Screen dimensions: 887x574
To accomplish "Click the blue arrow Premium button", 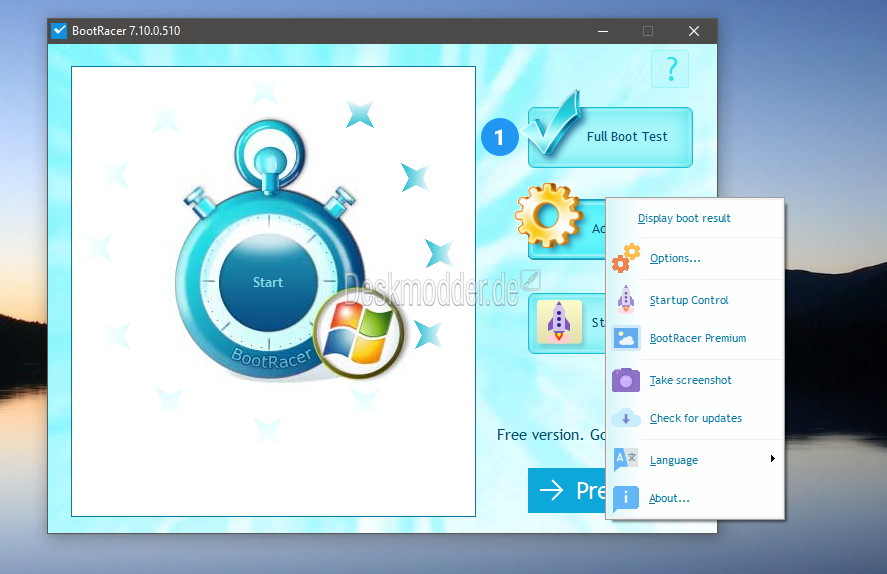I will click(x=567, y=490).
